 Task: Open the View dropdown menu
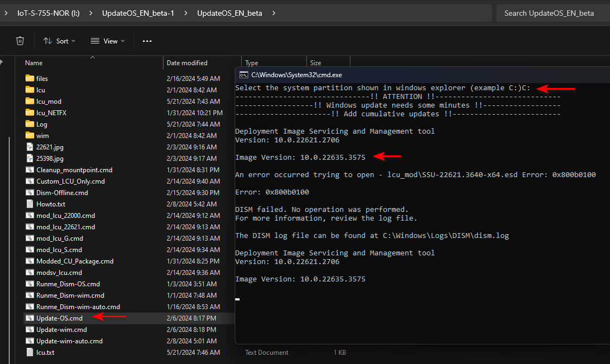coord(108,41)
